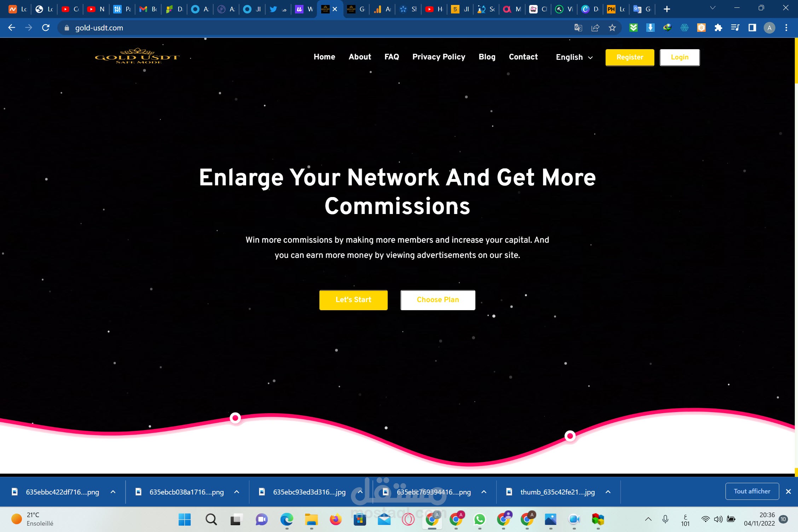Open WhatsApp from the taskbar
Screen dimensions: 798x532
tap(479, 519)
